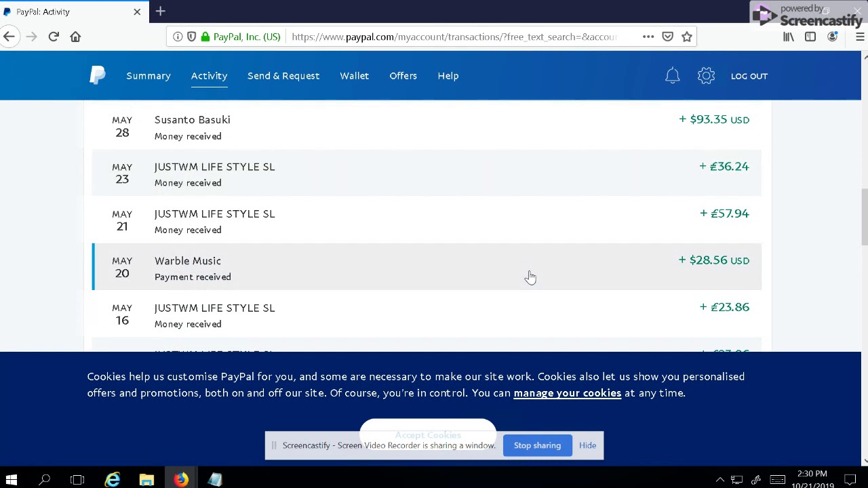868x488 pixels.
Task: Open the Help menu
Action: (x=448, y=76)
